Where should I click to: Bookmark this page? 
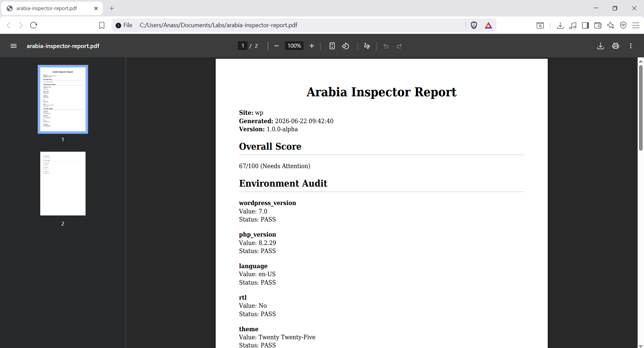pos(102,25)
